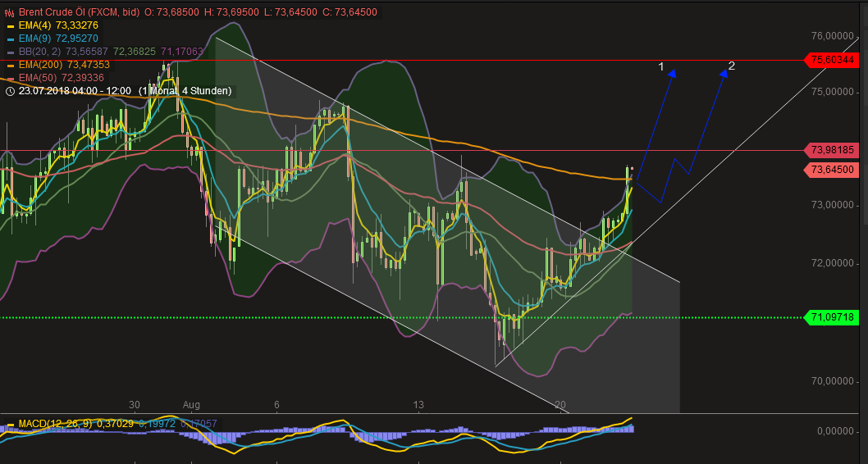Click the 6 date label on time axis

coord(276,405)
